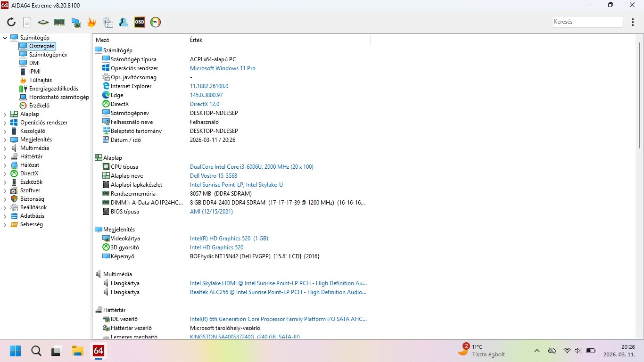Expand the Operációs rendszer tree node arrow

tap(5, 123)
